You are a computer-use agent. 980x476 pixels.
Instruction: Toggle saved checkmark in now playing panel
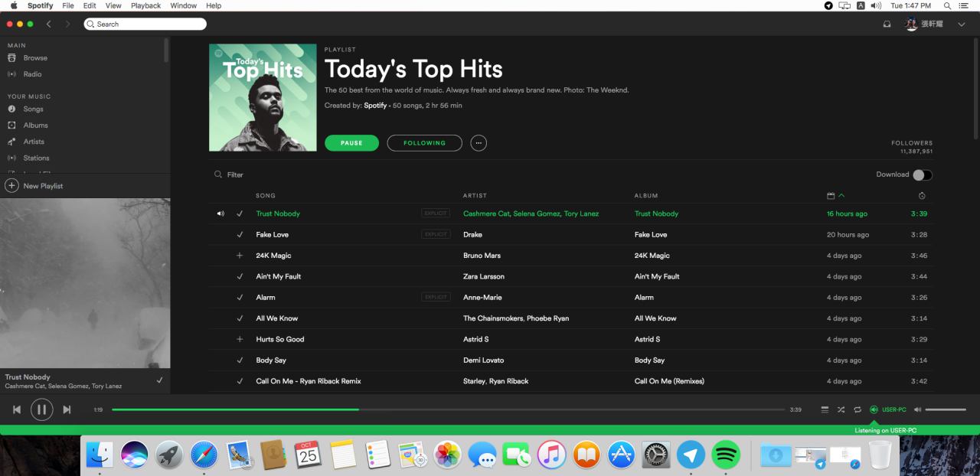click(159, 380)
